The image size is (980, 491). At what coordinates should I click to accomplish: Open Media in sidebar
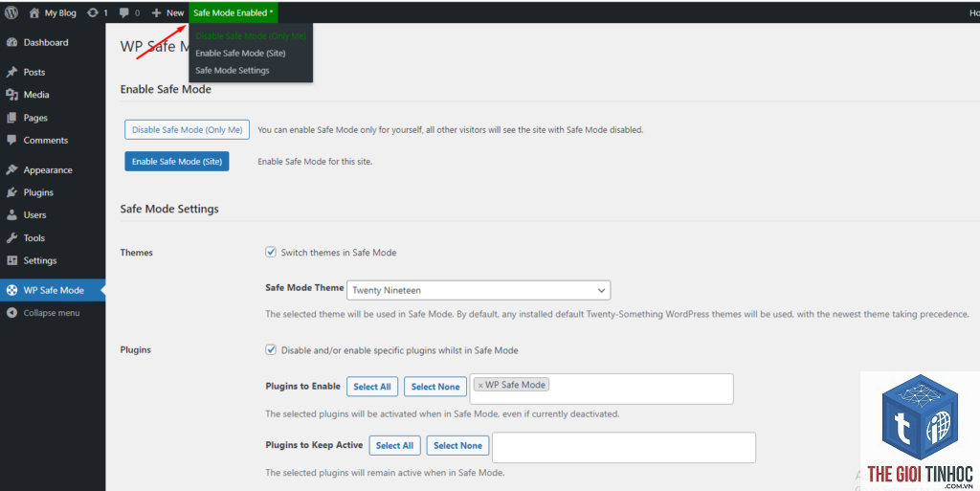click(36, 95)
